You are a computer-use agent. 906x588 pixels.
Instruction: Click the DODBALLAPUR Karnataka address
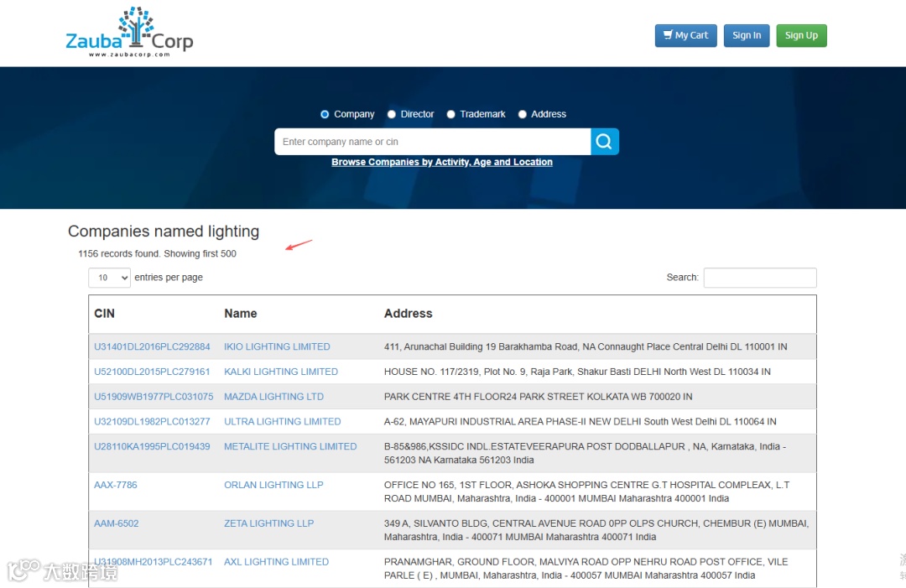click(585, 454)
